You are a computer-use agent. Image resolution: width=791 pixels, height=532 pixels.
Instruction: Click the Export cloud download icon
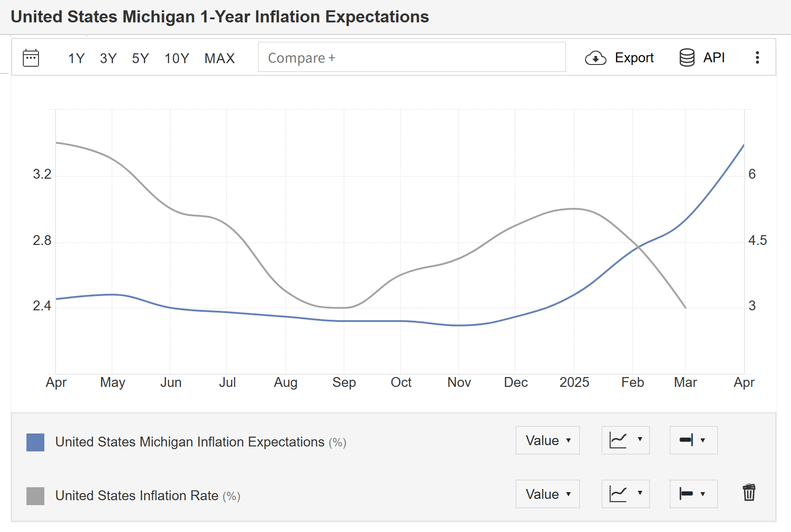point(595,58)
